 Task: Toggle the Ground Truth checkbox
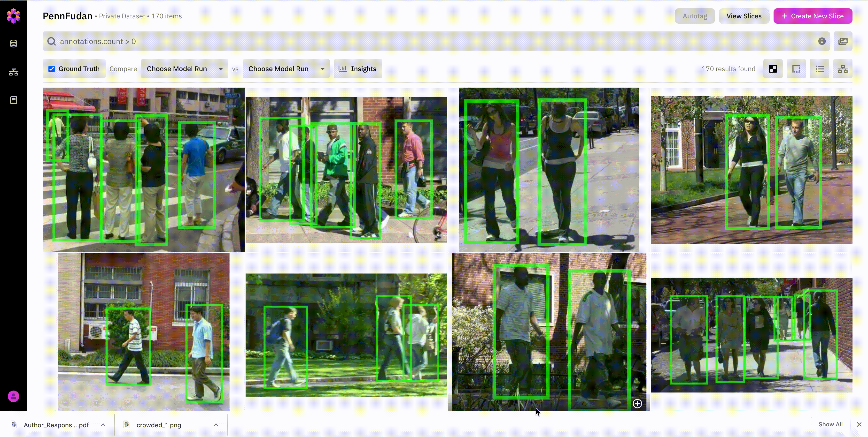[52, 69]
